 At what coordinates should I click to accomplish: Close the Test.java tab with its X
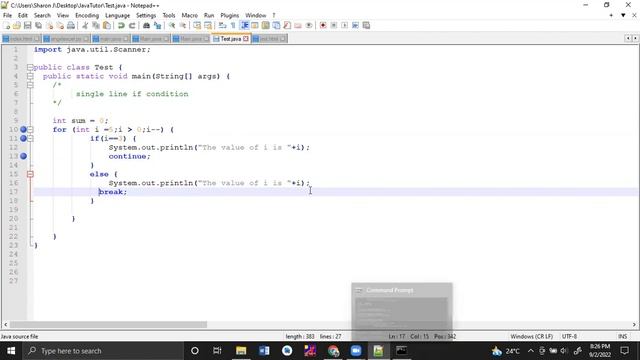[246, 39]
